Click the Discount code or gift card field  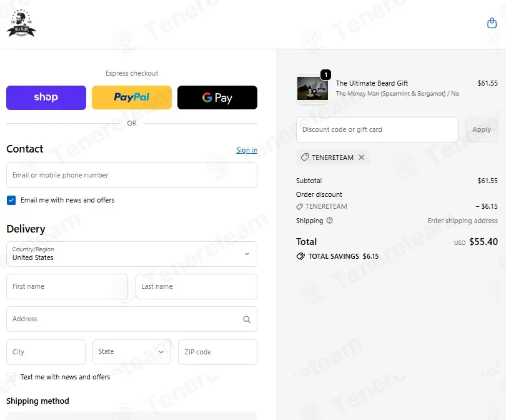pyautogui.click(x=377, y=129)
